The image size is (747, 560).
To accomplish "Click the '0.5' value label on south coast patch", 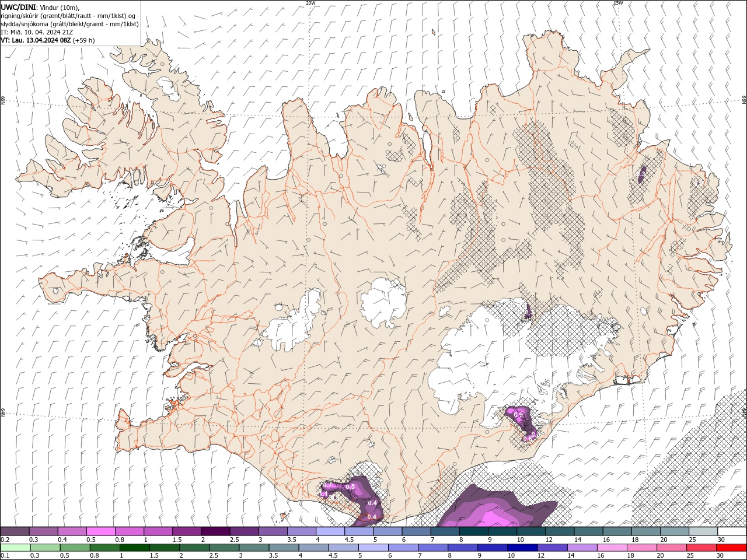I will (351, 487).
